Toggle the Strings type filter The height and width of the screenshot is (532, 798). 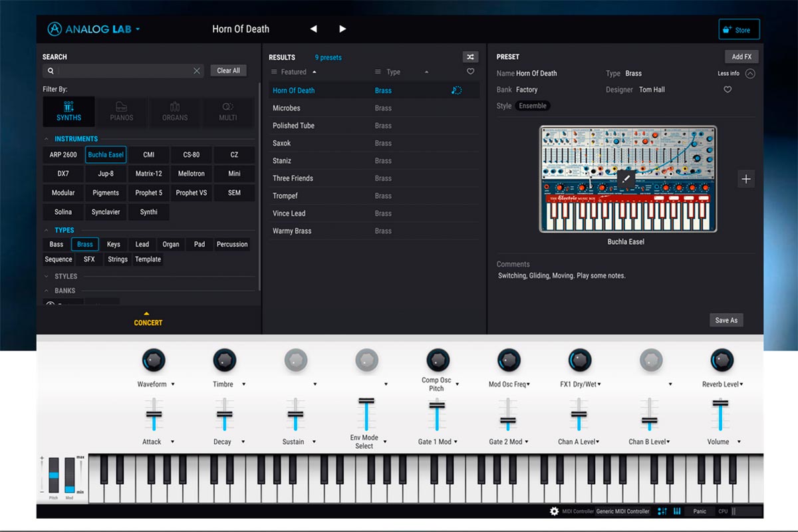tap(118, 259)
